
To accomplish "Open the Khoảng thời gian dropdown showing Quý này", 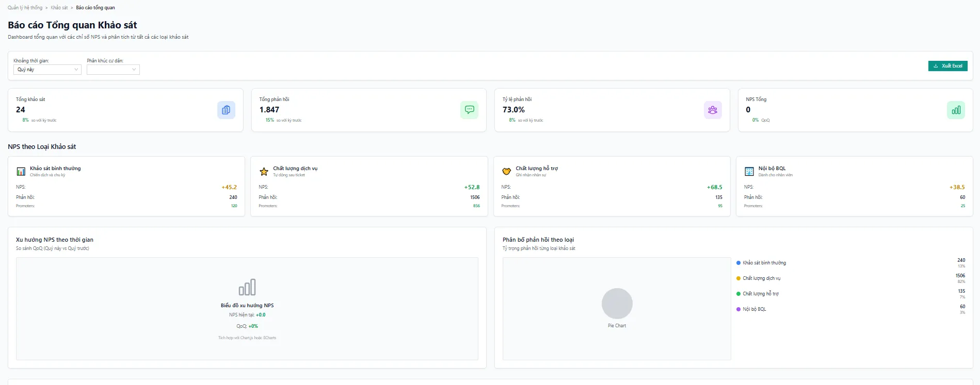I will pos(47,70).
